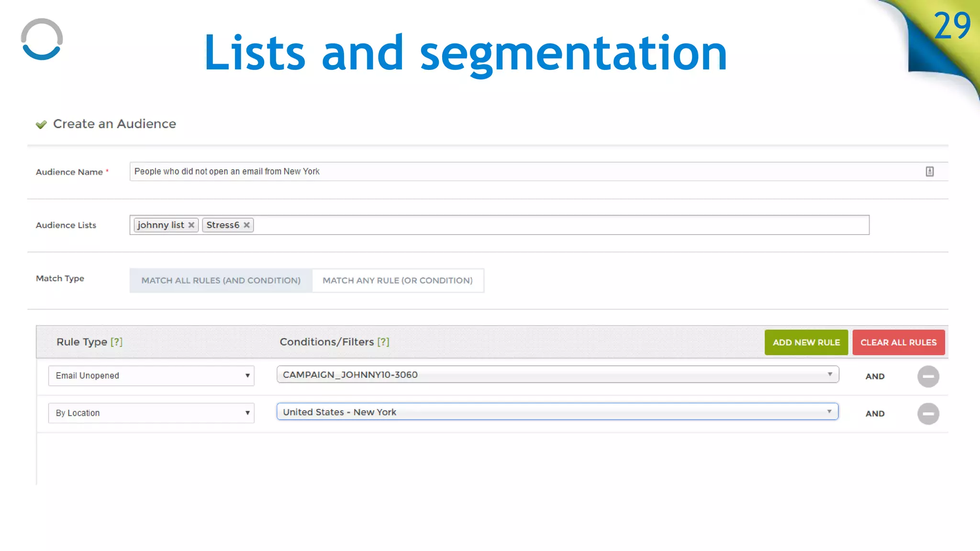Click the Add New Rule button
Image resolution: width=980 pixels, height=551 pixels.
coord(806,342)
